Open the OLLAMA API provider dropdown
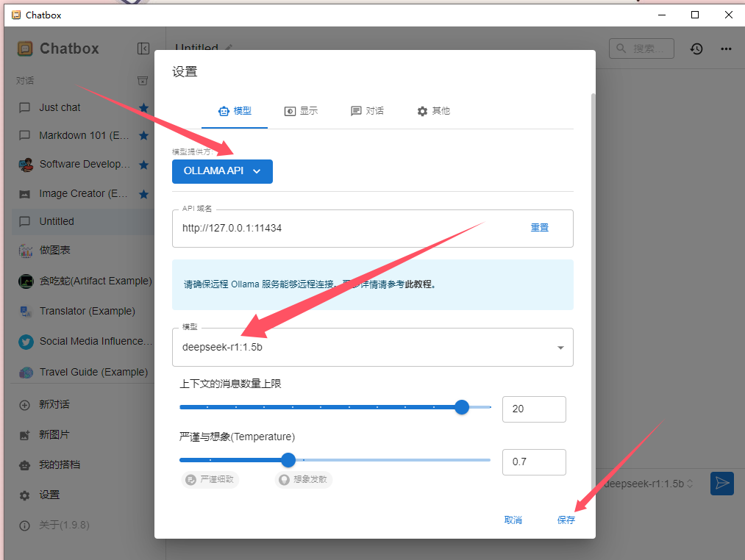Viewport: 745px width, 560px height. [222, 171]
